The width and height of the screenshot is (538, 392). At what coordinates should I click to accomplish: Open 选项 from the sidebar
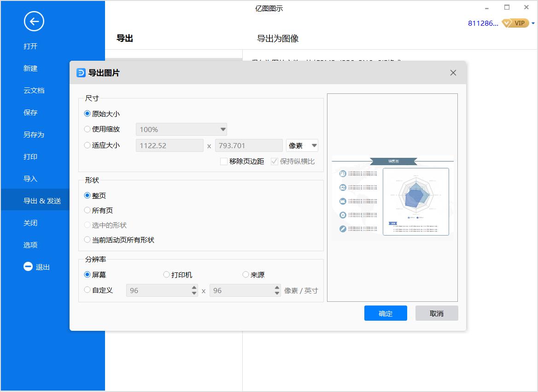tap(30, 245)
